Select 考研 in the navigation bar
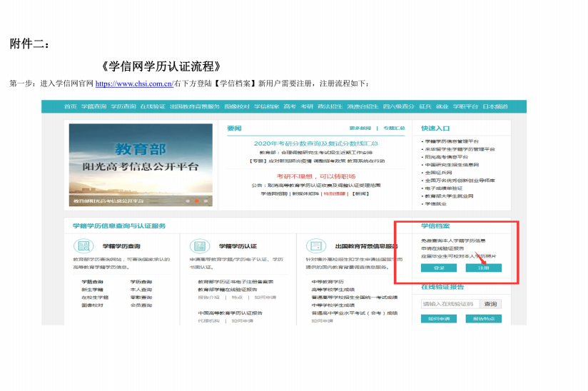The height and width of the screenshot is (391, 588). tap(307, 106)
